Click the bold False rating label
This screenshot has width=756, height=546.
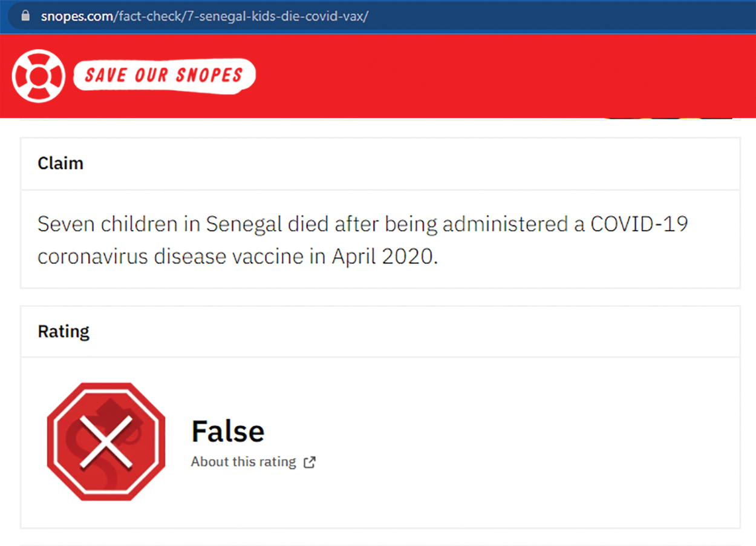coord(227,432)
